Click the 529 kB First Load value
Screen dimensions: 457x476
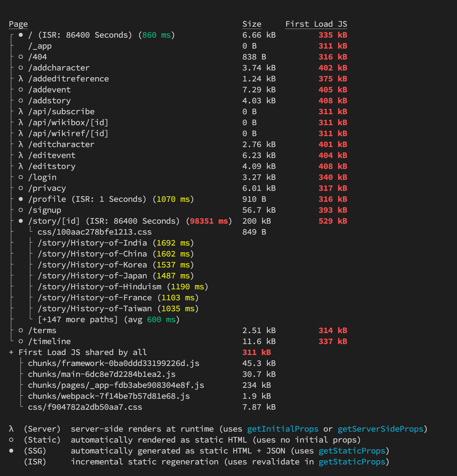click(x=333, y=221)
